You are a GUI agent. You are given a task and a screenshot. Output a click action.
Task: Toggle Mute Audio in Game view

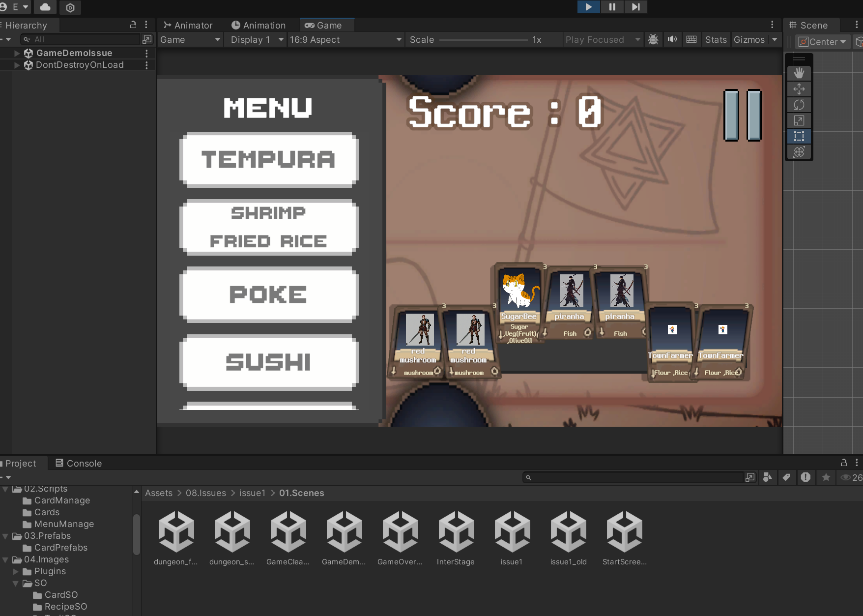tap(672, 39)
